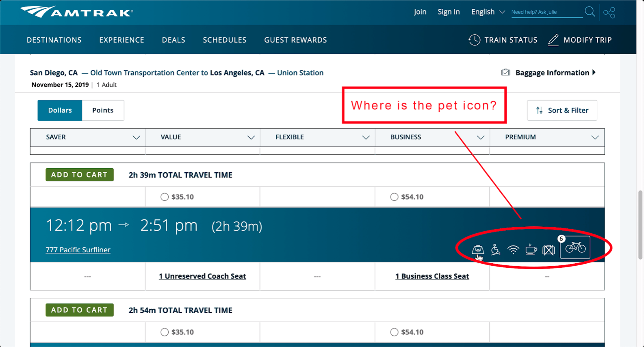Click the Amtrak logo
Screen dimensions: 644x347
point(77,12)
